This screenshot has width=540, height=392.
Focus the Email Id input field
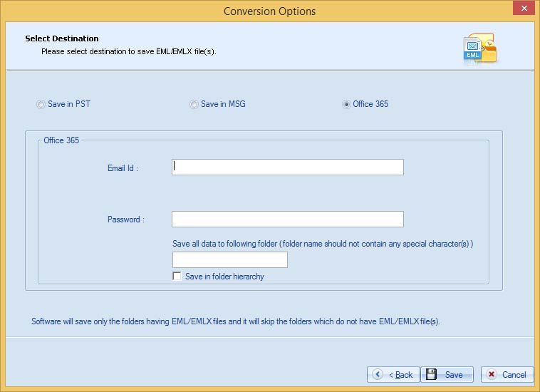288,167
